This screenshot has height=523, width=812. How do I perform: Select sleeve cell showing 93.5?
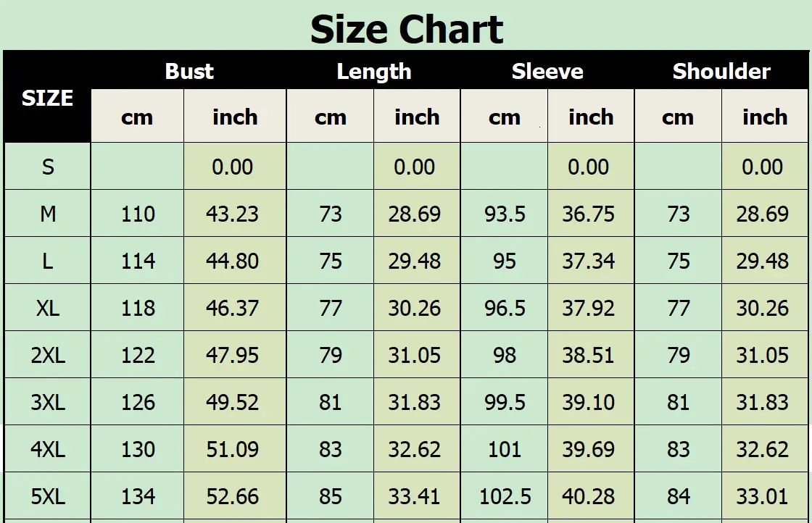[x=505, y=214]
